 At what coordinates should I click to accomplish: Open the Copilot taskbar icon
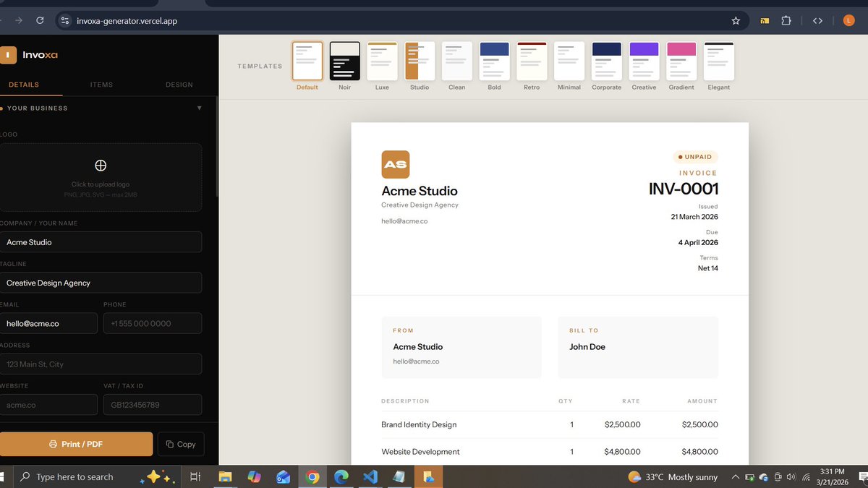tap(254, 476)
